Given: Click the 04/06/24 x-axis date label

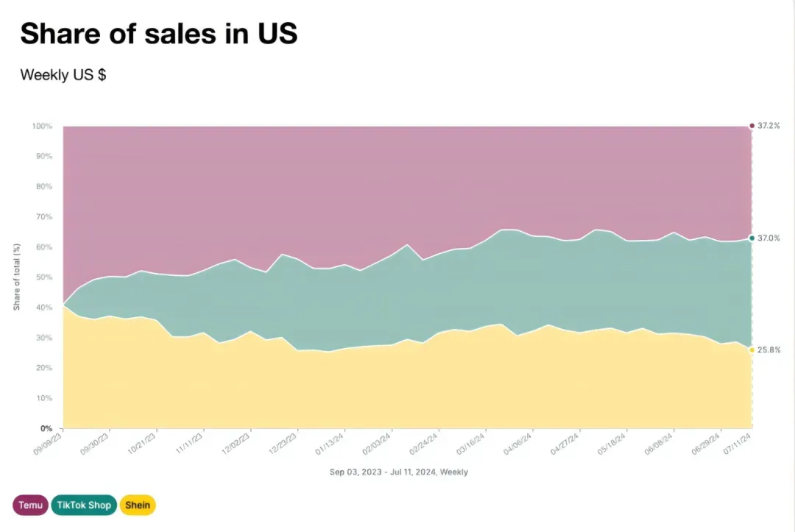Looking at the screenshot, I should click(x=517, y=443).
